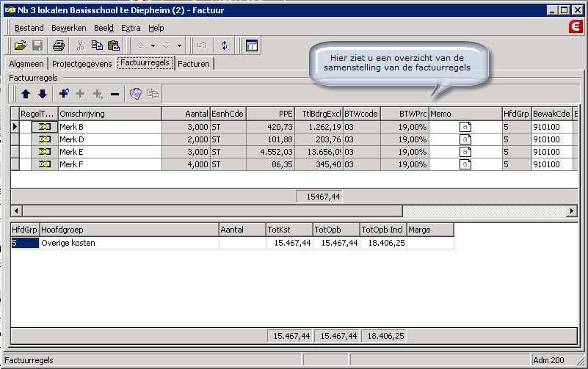The width and height of the screenshot is (588, 369).
Task: Click line type icon of Merk E row
Action: 44,152
